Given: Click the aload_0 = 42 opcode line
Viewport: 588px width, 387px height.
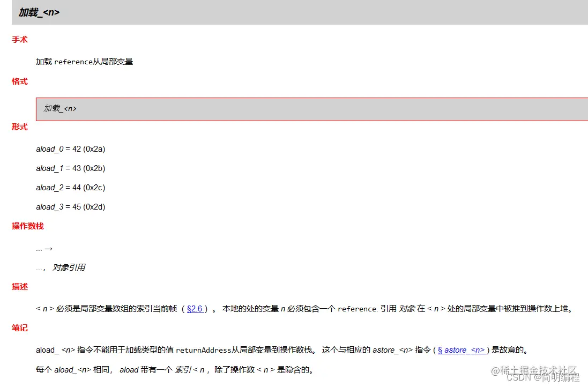Looking at the screenshot, I should pyautogui.click(x=70, y=148).
